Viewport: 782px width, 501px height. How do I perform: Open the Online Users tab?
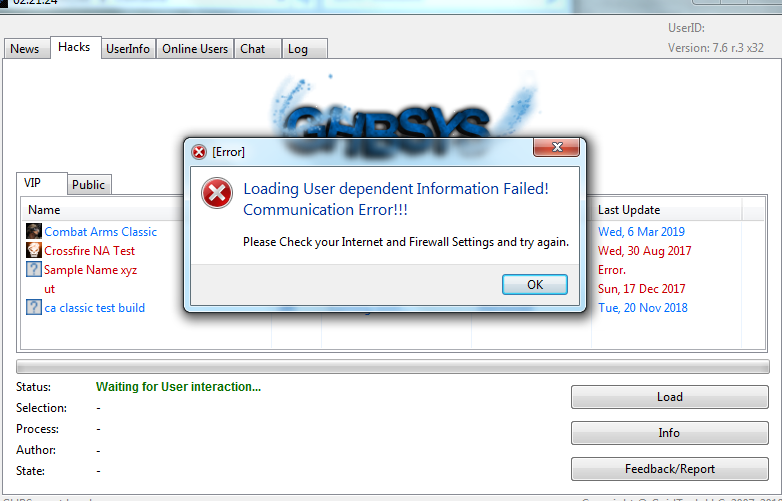click(x=195, y=49)
